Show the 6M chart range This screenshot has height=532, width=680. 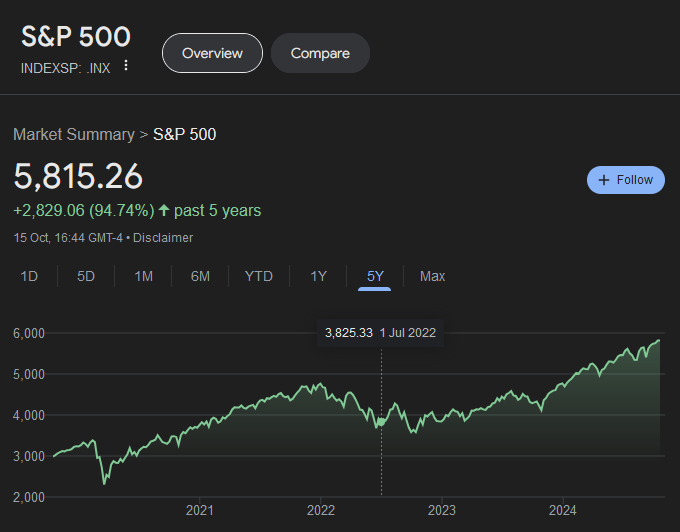[200, 276]
